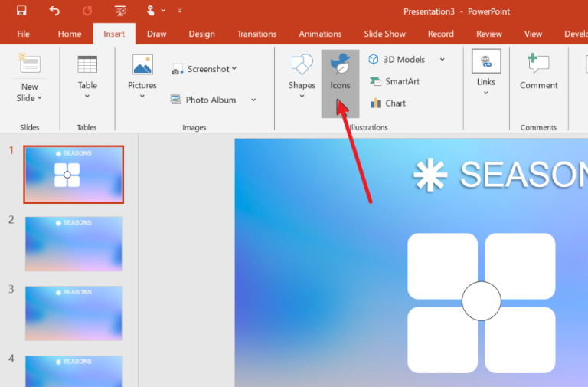Expand the Photo Album dropdown arrow
This screenshot has height=387, width=588.
pos(253,100)
